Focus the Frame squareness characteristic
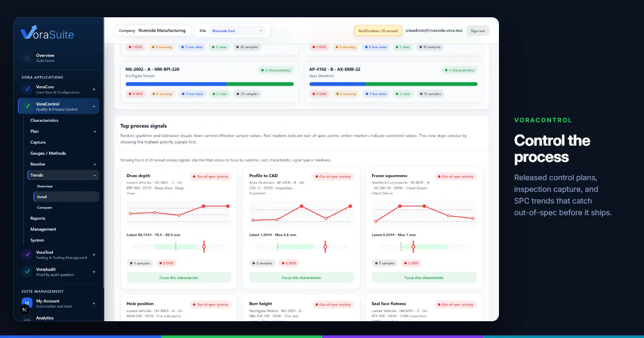This screenshot has height=338, width=644. pyautogui.click(x=424, y=278)
